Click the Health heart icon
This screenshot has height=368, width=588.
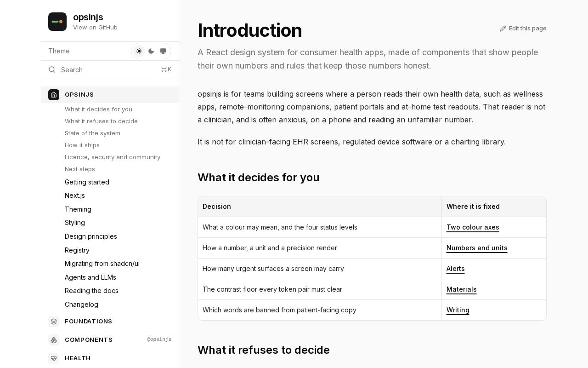click(x=54, y=358)
